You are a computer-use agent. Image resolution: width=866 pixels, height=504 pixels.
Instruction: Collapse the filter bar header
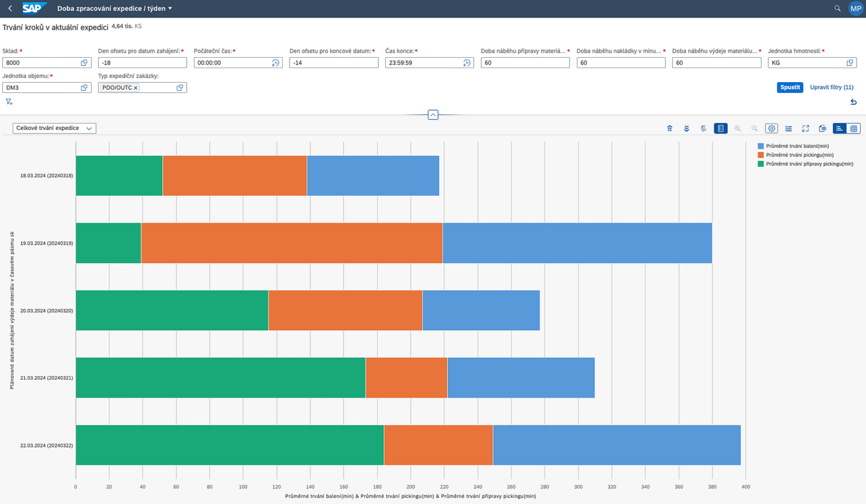coord(433,115)
